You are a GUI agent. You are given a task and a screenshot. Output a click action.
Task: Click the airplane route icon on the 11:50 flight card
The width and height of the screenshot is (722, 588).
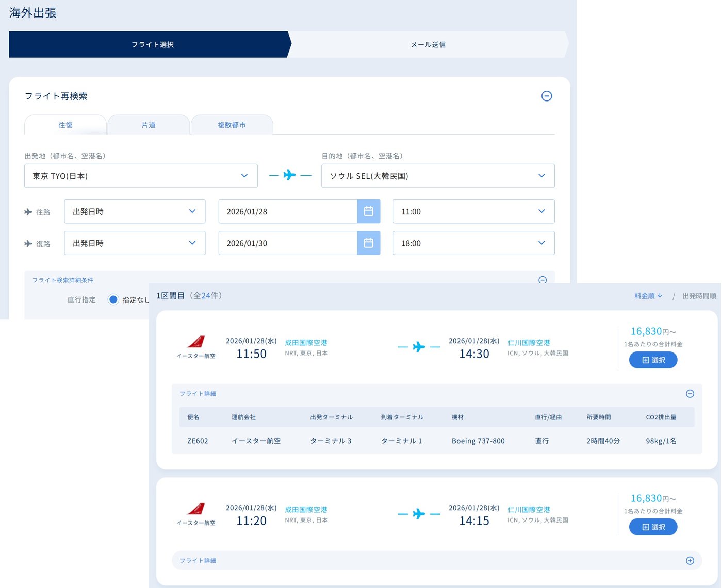(x=419, y=347)
